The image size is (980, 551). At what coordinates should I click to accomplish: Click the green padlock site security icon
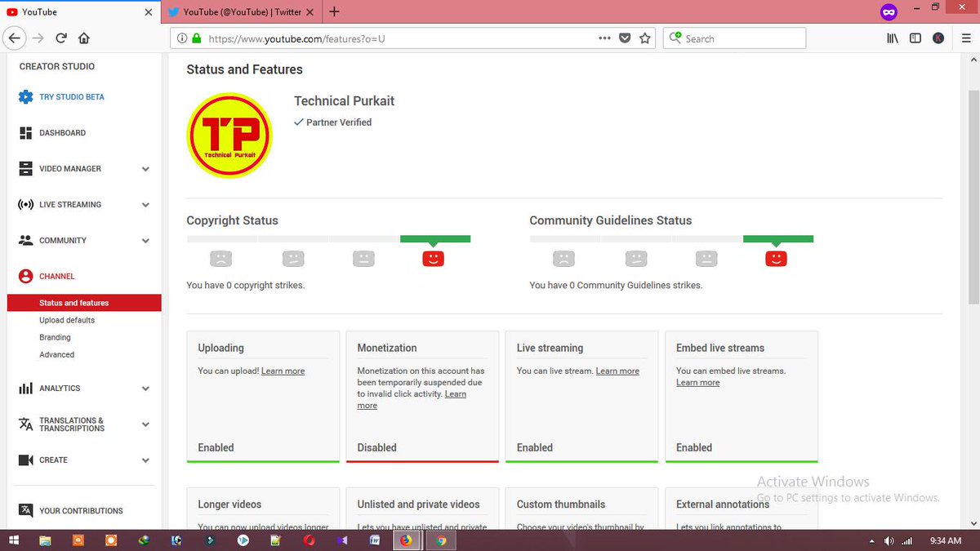[x=196, y=38]
